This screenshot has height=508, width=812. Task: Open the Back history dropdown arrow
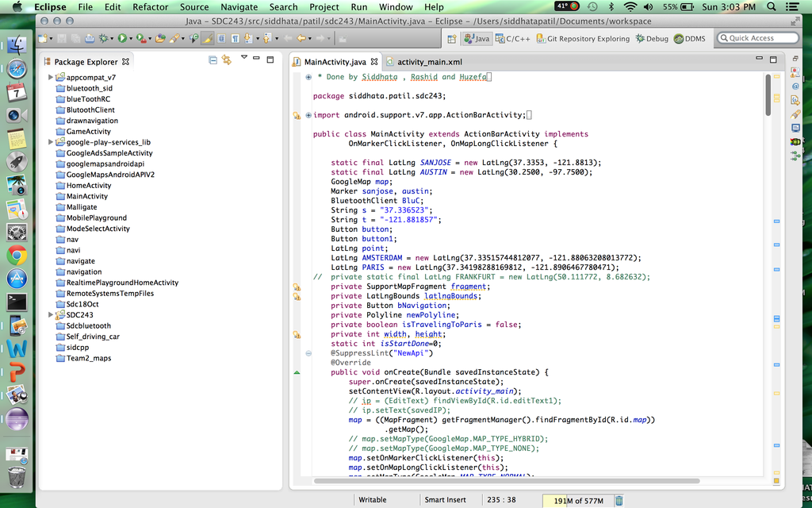click(310, 39)
